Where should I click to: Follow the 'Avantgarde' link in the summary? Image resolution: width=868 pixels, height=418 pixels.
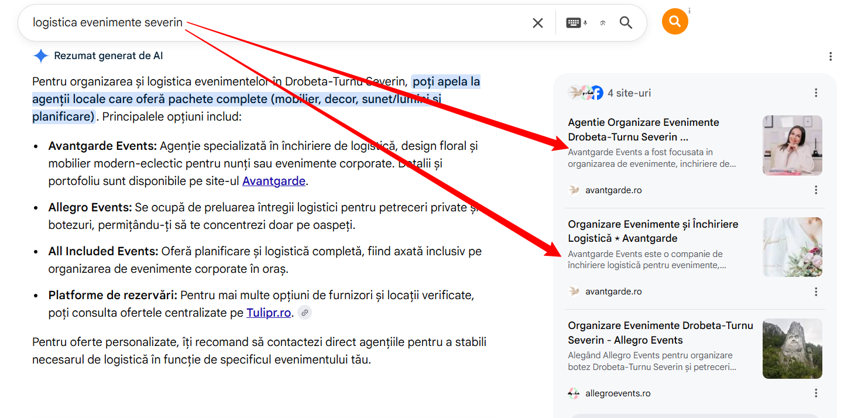click(274, 181)
